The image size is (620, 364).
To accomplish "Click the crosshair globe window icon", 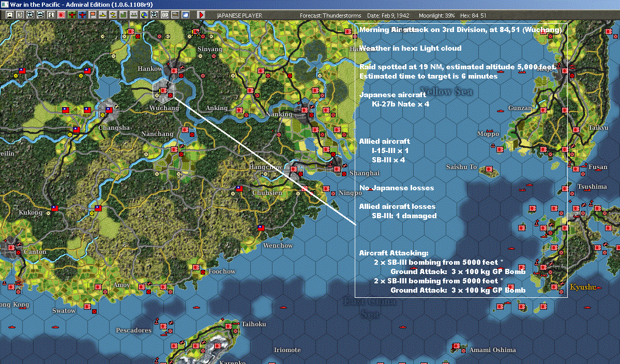I will coord(154,15).
